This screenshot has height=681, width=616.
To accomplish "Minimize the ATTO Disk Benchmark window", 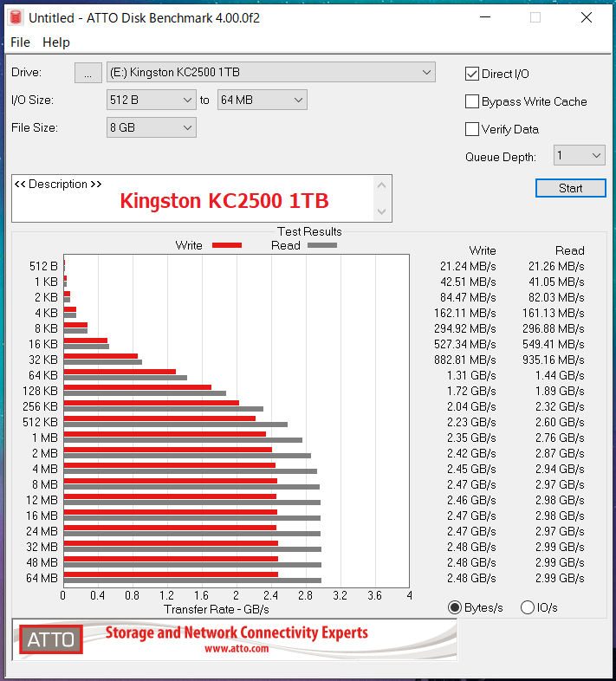I will [x=485, y=17].
